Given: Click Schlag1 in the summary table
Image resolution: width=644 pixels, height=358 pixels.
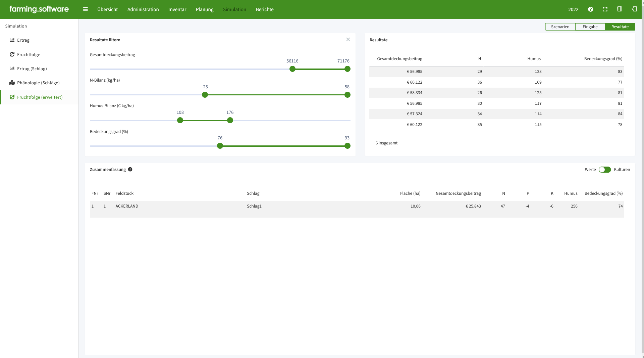Looking at the screenshot, I should click(x=254, y=206).
